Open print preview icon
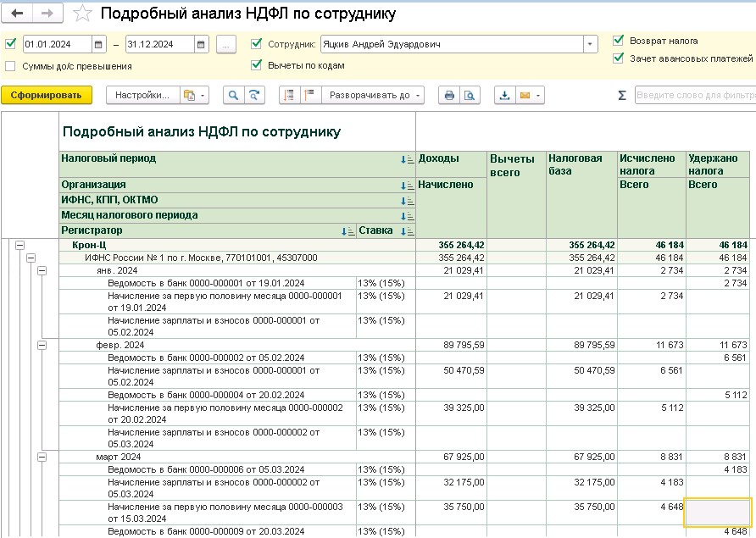Viewport: 756px width, 538px height. pos(470,95)
